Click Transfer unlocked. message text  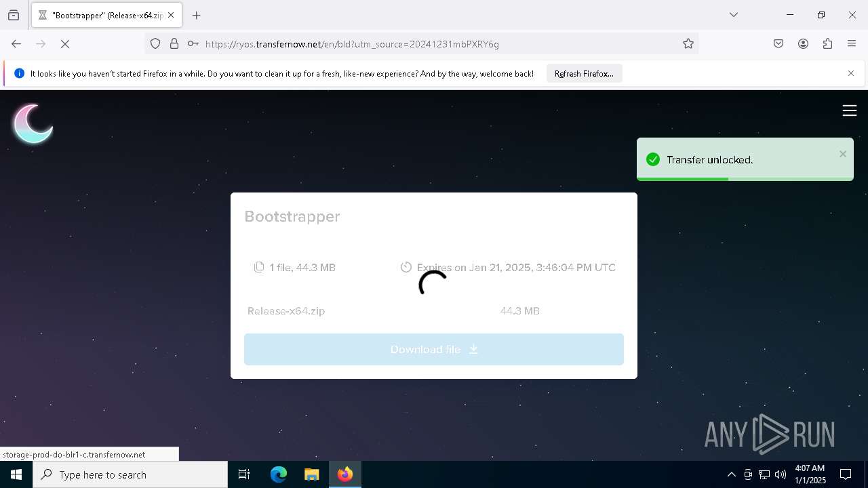710,160
